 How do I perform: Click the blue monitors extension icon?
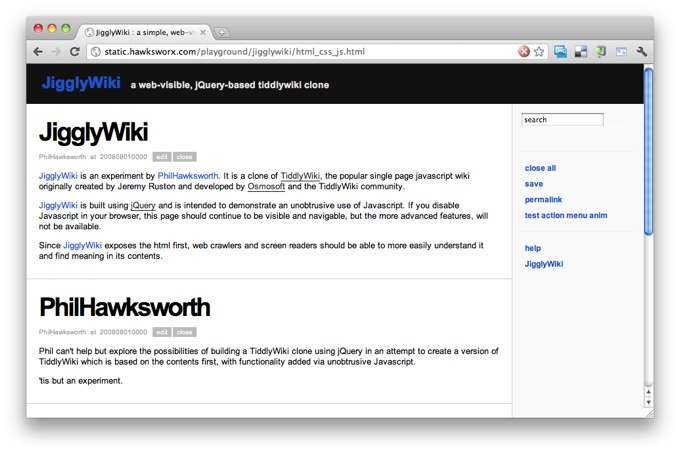click(560, 52)
